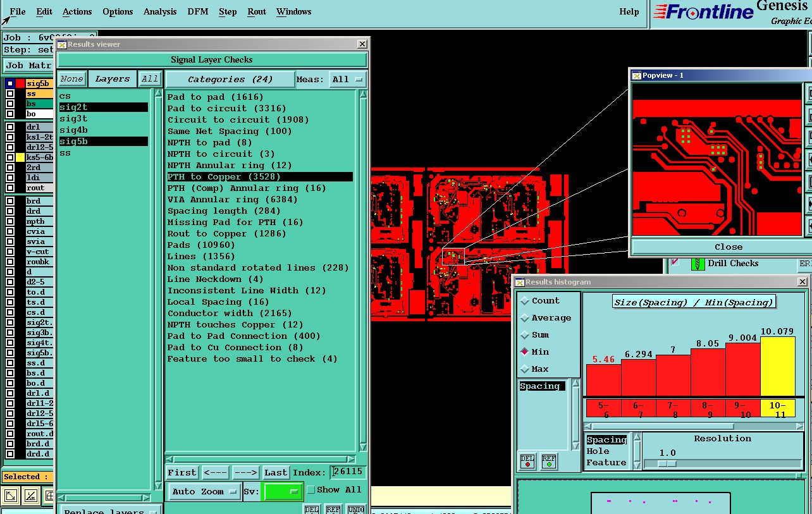Click the Results viewer window title icon
Screen dimensions: 812x514
point(61,44)
